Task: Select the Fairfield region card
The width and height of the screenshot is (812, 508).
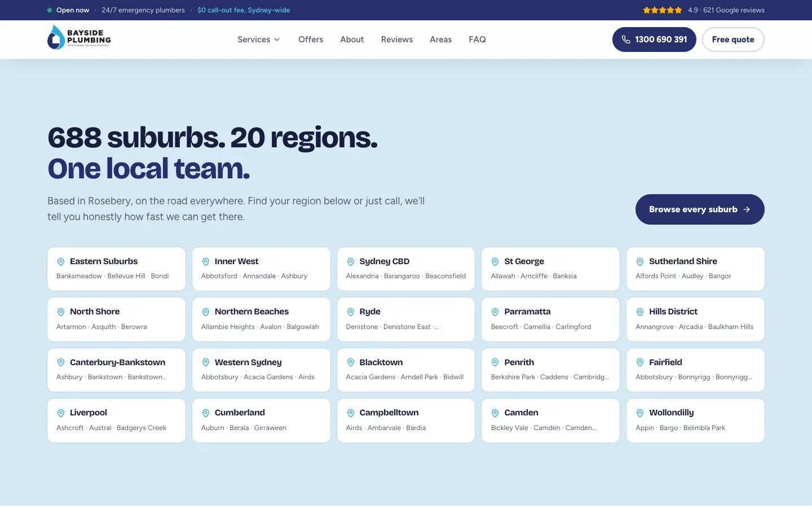Action: (695, 370)
